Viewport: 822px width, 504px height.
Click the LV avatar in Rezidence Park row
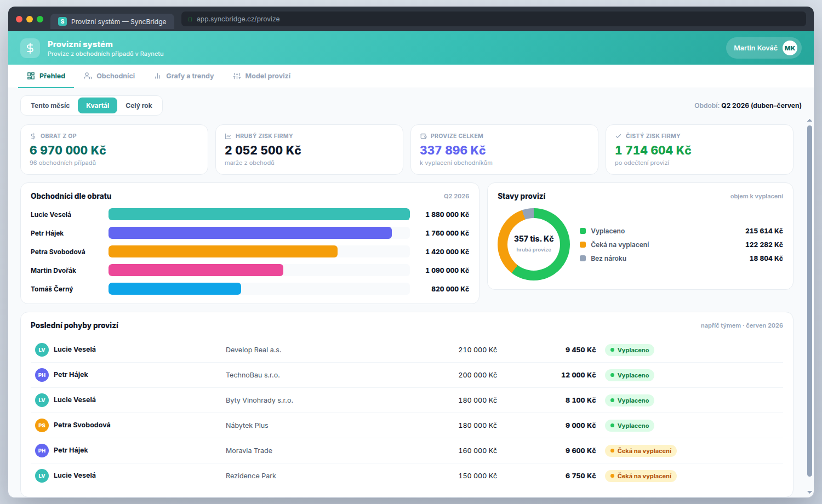pyautogui.click(x=42, y=476)
